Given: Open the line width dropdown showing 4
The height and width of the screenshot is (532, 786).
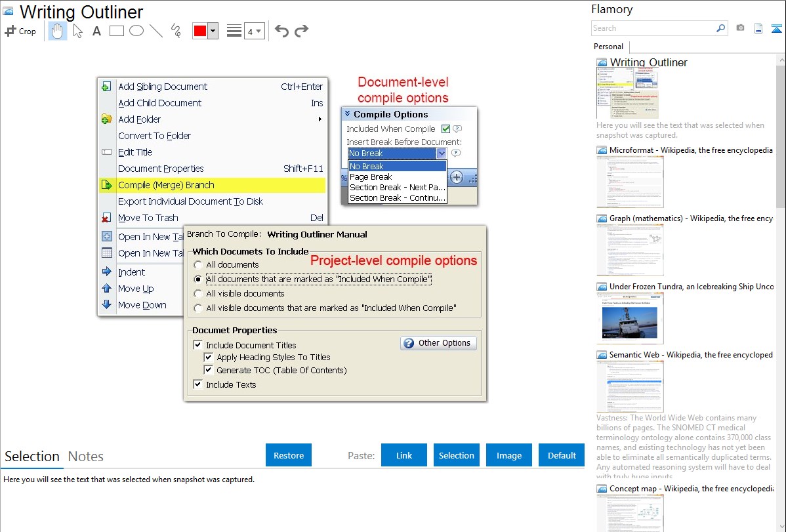Looking at the screenshot, I should [255, 31].
